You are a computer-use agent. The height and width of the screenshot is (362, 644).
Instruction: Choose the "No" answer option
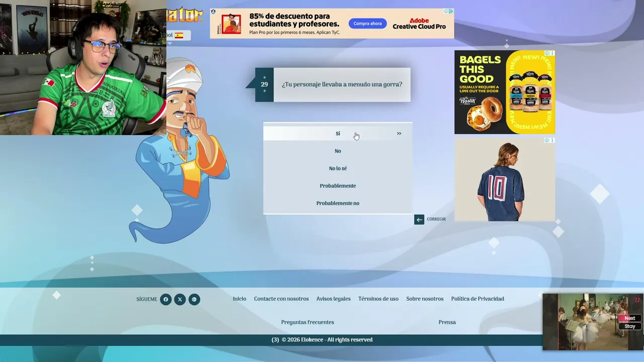click(x=338, y=151)
